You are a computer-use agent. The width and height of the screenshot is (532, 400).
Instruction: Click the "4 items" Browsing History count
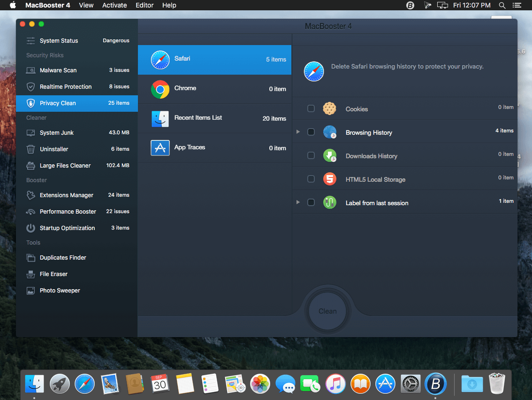pyautogui.click(x=504, y=131)
